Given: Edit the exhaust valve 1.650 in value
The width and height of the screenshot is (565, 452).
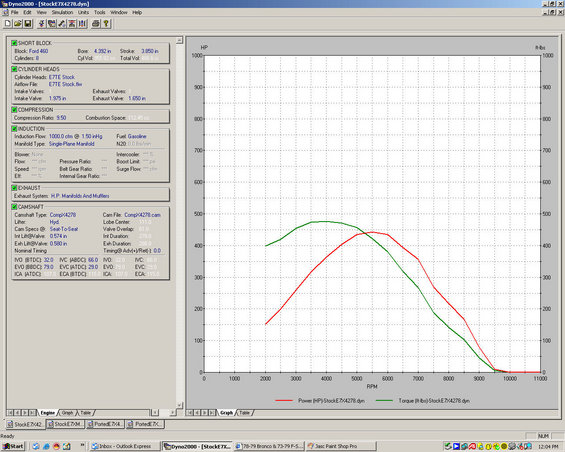Looking at the screenshot, I should pos(137,98).
